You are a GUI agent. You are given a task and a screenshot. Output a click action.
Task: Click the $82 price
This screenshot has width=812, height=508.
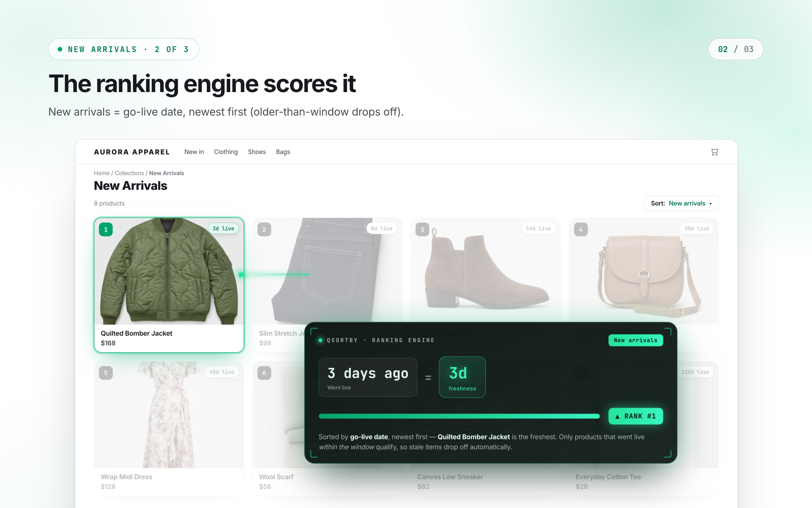(423, 486)
